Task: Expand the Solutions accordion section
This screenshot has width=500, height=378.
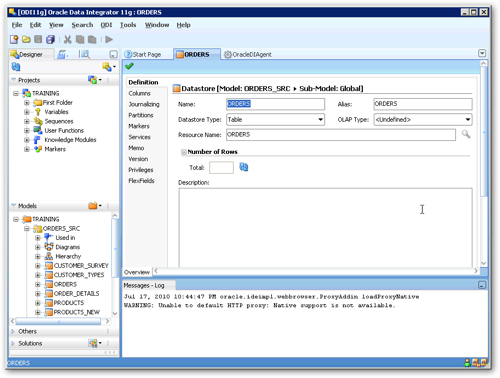Action: [x=13, y=343]
